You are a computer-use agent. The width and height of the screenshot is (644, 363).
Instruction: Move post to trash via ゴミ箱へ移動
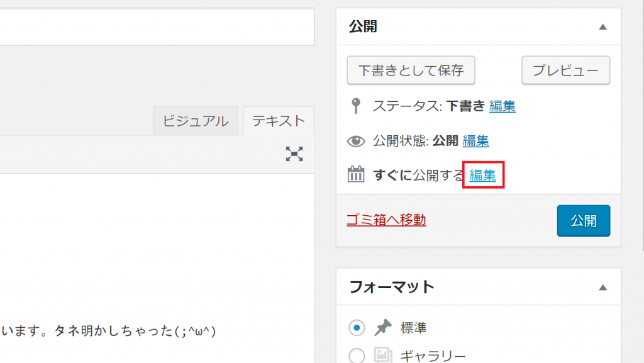(x=386, y=220)
